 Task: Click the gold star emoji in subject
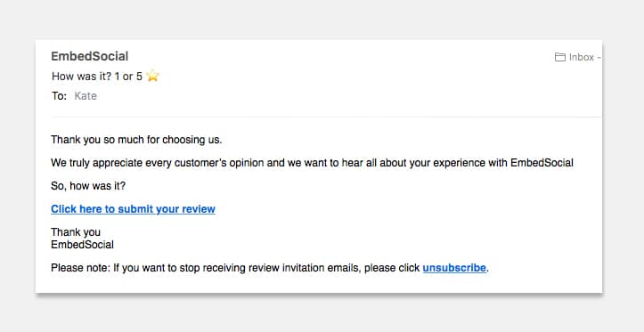152,76
